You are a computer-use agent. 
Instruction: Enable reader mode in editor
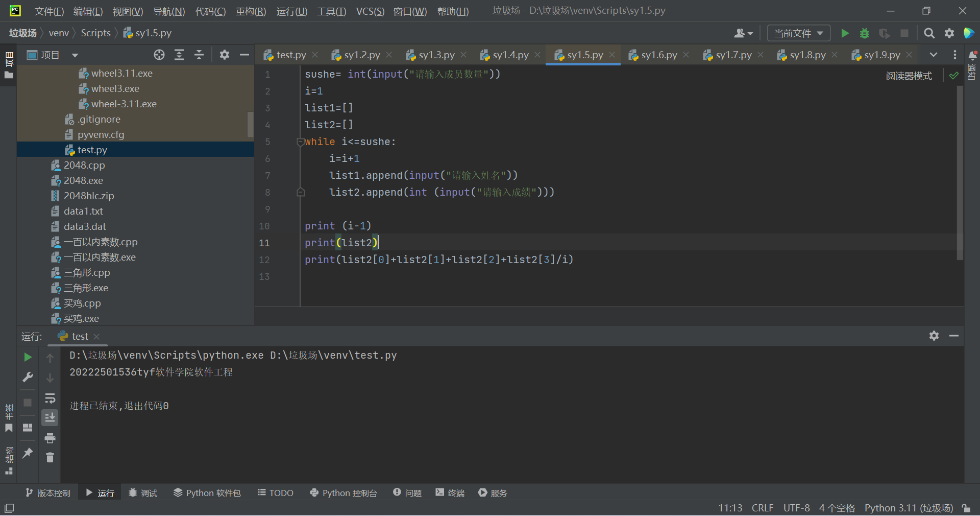909,76
